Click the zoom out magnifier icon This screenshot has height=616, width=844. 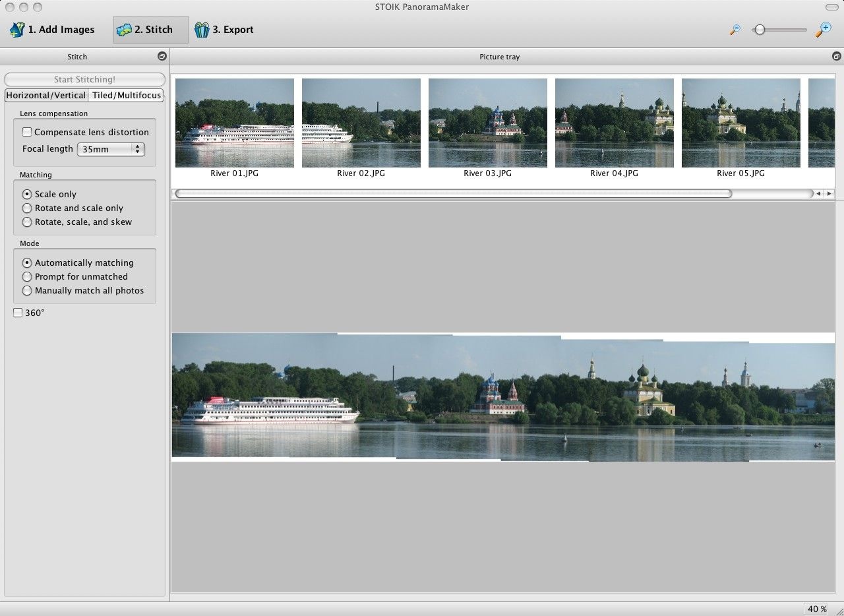pos(735,30)
